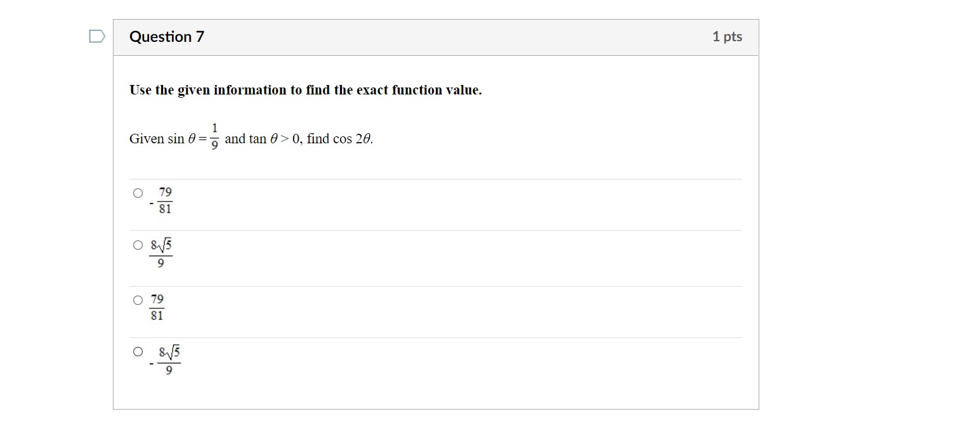Viewport: 980px width, 428px height.
Task: Select the radio button for 79/81
Action: 138,299
